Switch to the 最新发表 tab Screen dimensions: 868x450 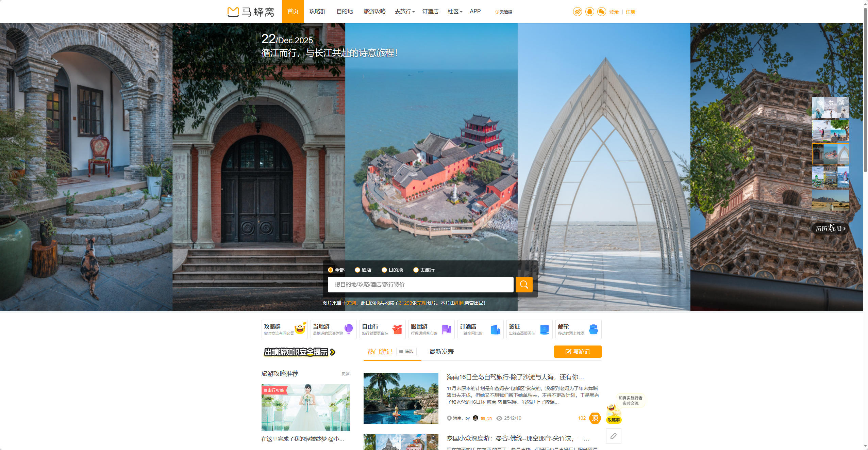pyautogui.click(x=441, y=352)
